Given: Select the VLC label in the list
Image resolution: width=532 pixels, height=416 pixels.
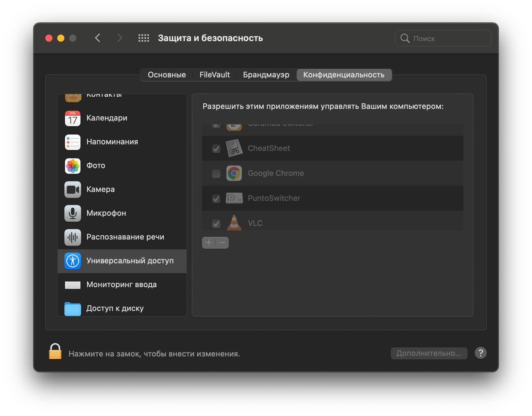Looking at the screenshot, I should click(255, 223).
